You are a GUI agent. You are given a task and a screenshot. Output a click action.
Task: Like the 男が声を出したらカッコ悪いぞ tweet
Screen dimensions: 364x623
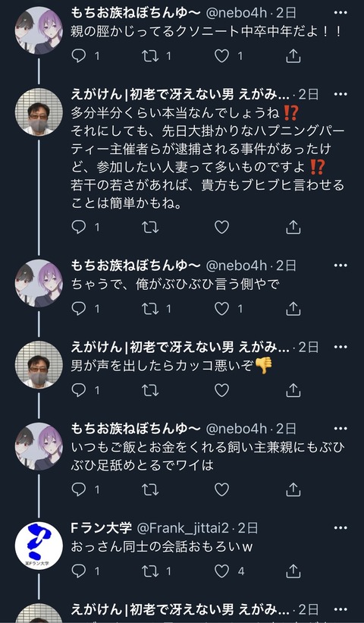click(x=222, y=390)
